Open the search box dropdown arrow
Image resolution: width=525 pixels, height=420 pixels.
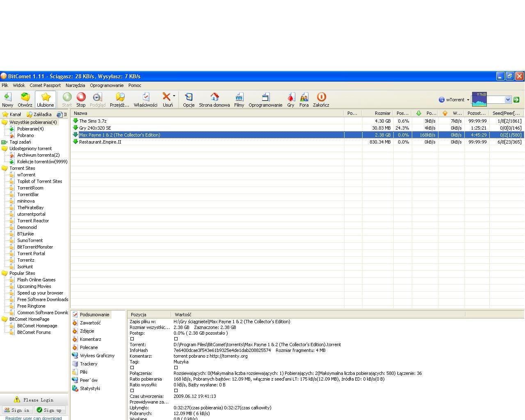[508, 100]
